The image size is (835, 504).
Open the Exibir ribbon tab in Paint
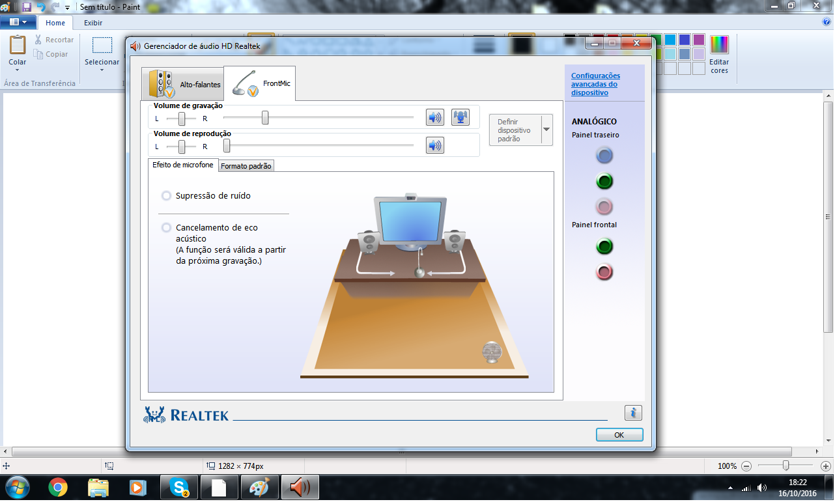tap(93, 23)
